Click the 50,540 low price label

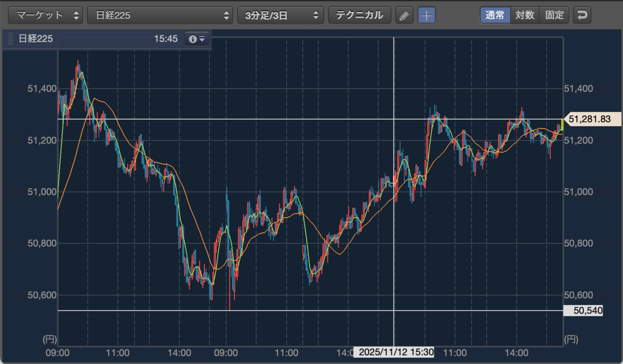pos(583,311)
